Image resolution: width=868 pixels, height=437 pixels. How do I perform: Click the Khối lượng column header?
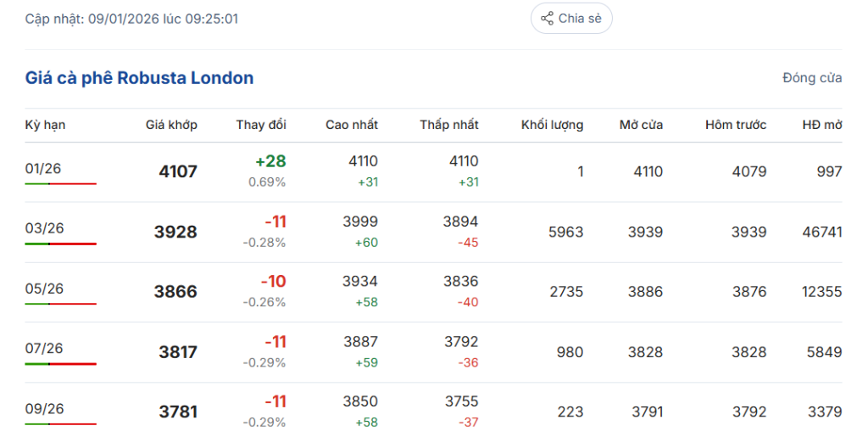(552, 125)
